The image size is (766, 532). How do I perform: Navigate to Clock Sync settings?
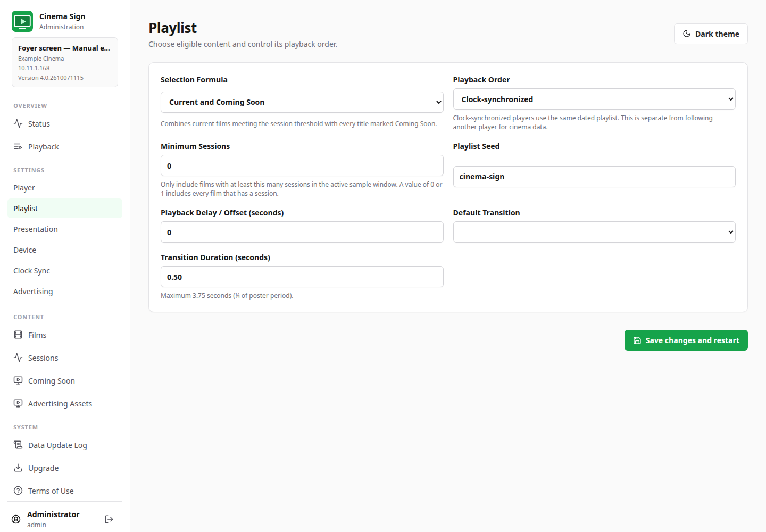pos(65,271)
